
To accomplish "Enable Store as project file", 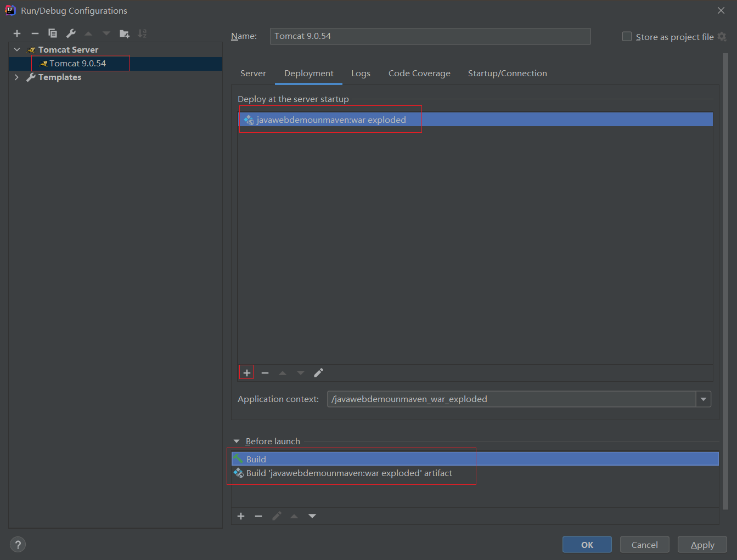I will click(x=627, y=37).
